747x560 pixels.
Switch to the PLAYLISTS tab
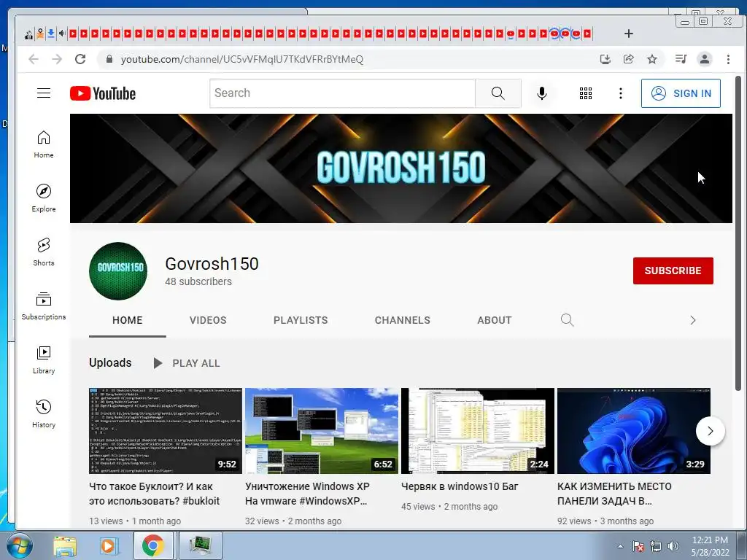click(301, 321)
